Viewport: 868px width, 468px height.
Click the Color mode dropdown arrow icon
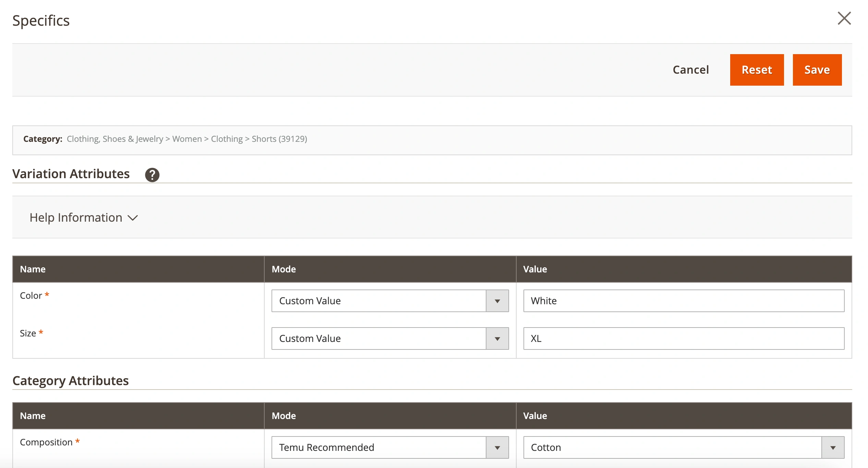[497, 301]
